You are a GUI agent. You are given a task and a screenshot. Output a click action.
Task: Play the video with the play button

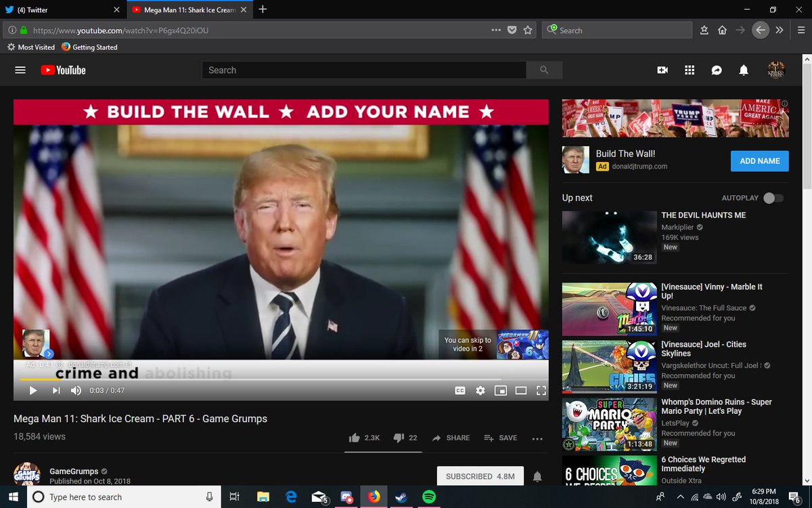32,390
